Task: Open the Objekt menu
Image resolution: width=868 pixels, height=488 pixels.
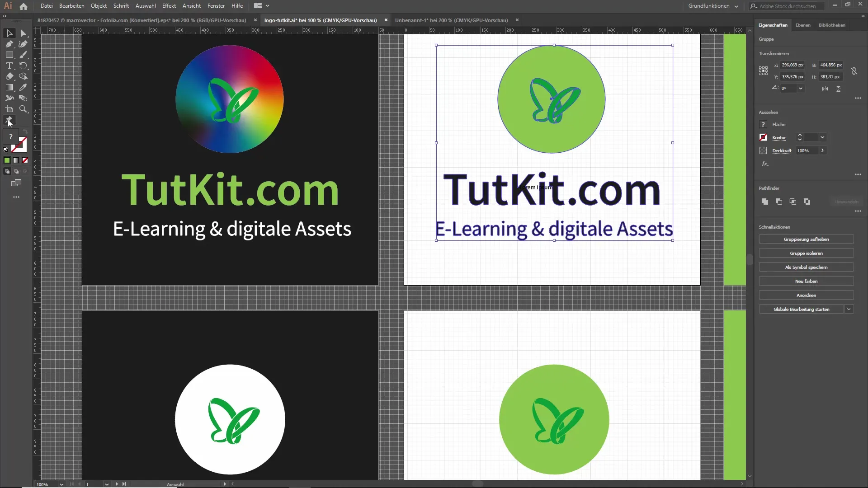Action: [99, 6]
